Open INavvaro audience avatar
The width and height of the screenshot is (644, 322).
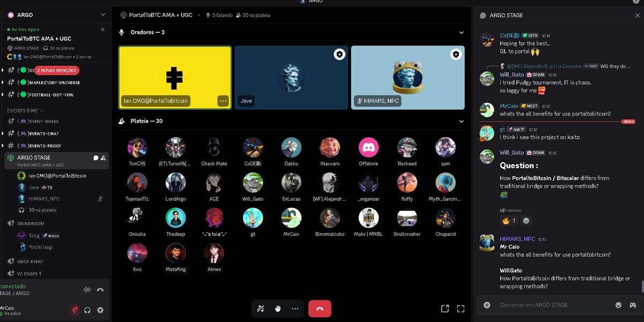coord(330,148)
